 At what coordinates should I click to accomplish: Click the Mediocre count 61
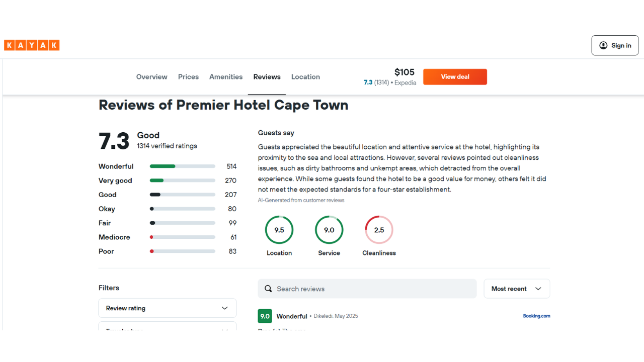coord(233,237)
